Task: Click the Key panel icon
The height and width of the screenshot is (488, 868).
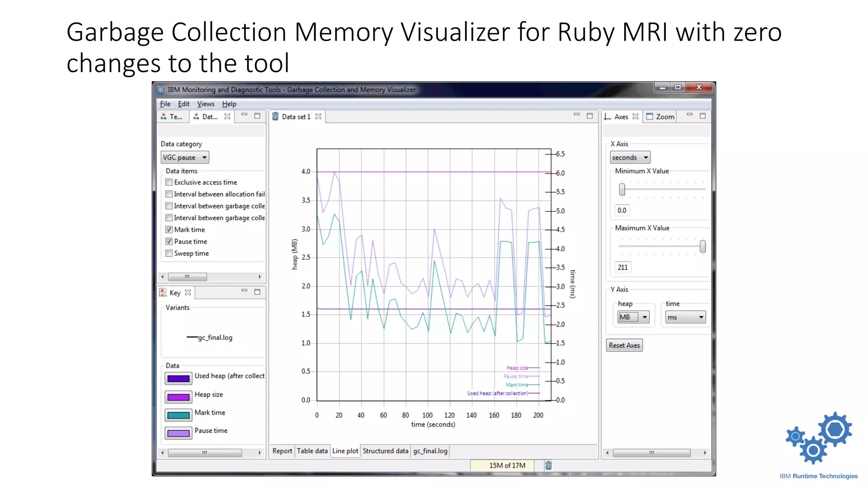Action: click(x=163, y=292)
